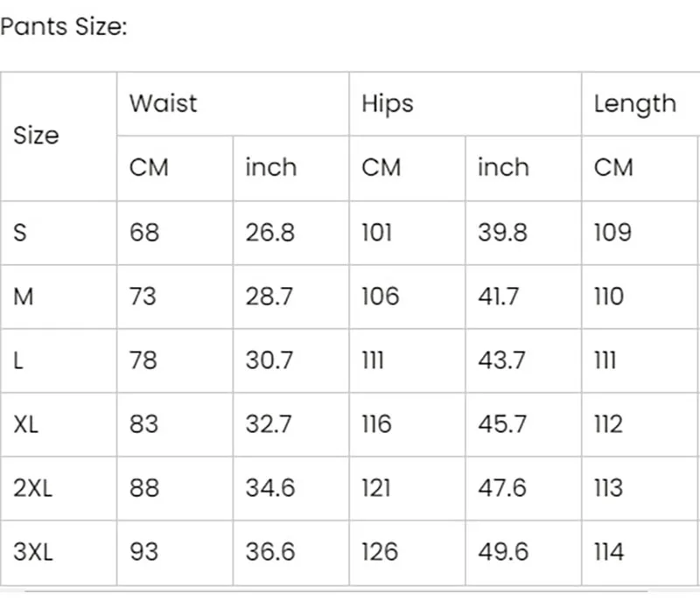Select length value 113 for 2XL
This screenshot has width=700, height=601.
[640, 488]
